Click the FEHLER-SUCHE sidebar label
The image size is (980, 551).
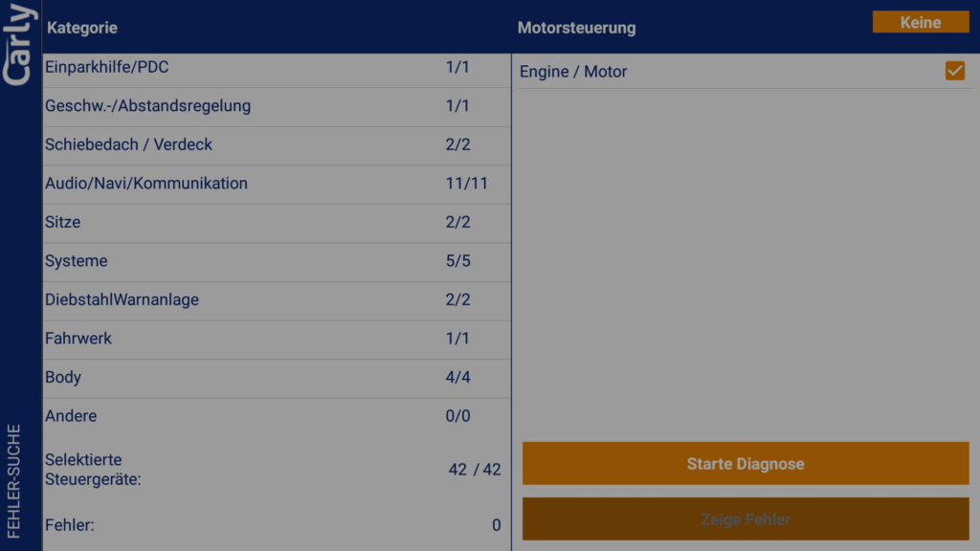(x=14, y=480)
